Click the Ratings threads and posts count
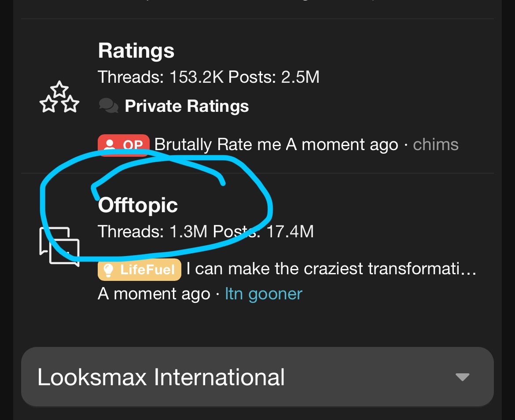Screen dimensions: 515x420 tap(208, 77)
